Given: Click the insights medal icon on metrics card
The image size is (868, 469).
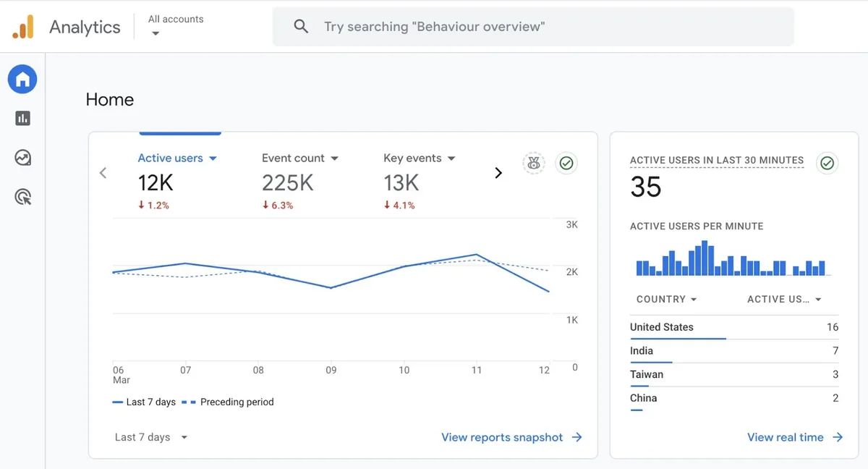Looking at the screenshot, I should pyautogui.click(x=534, y=164).
